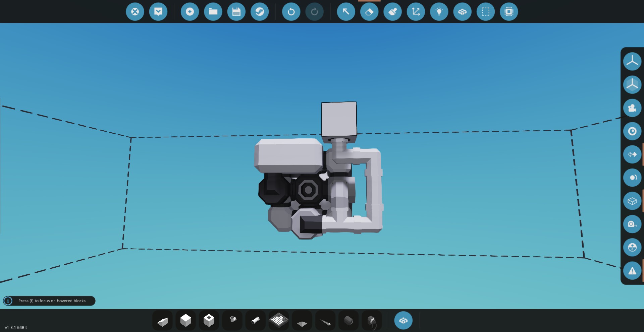Select the pyramid block in the hotbar
Screen dimensions: 644x332
pos(302,321)
